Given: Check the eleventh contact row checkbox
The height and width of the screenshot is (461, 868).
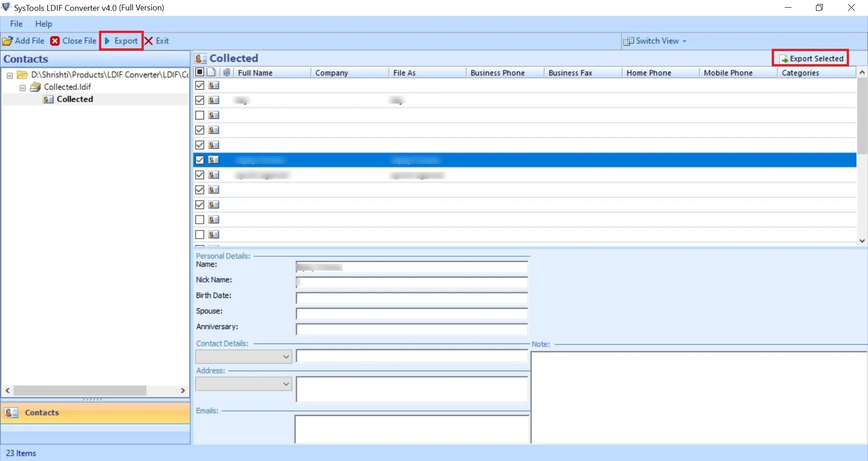Looking at the screenshot, I should pos(199,234).
